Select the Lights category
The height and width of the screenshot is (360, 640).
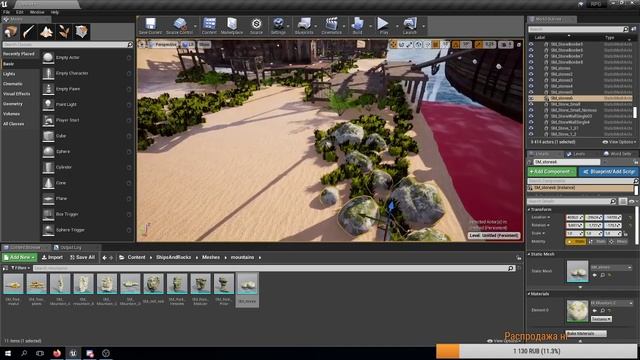click(x=9, y=74)
